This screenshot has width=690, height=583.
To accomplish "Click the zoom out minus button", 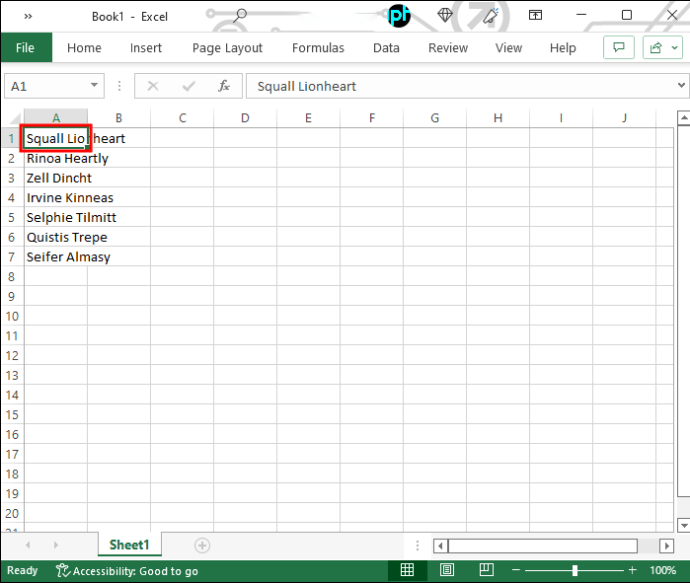I will [x=516, y=570].
